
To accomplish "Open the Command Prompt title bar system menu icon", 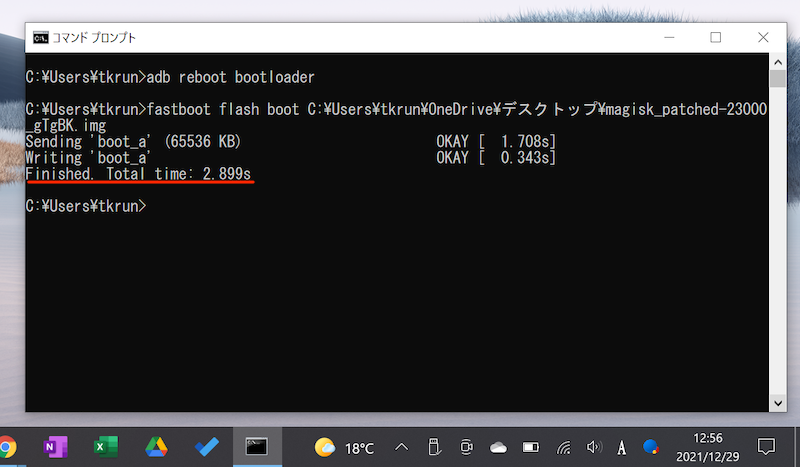I will click(x=41, y=38).
